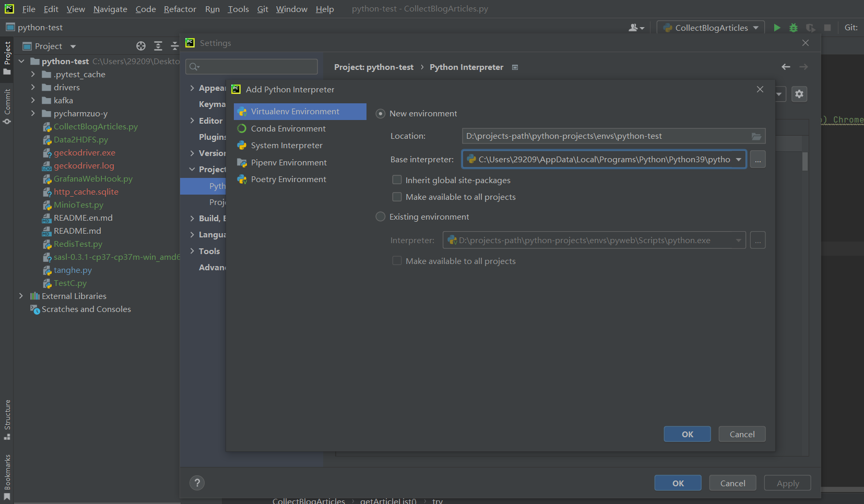The image size is (864, 504).
Task: Navigate back arrow in Settings dialog
Action: click(x=786, y=67)
